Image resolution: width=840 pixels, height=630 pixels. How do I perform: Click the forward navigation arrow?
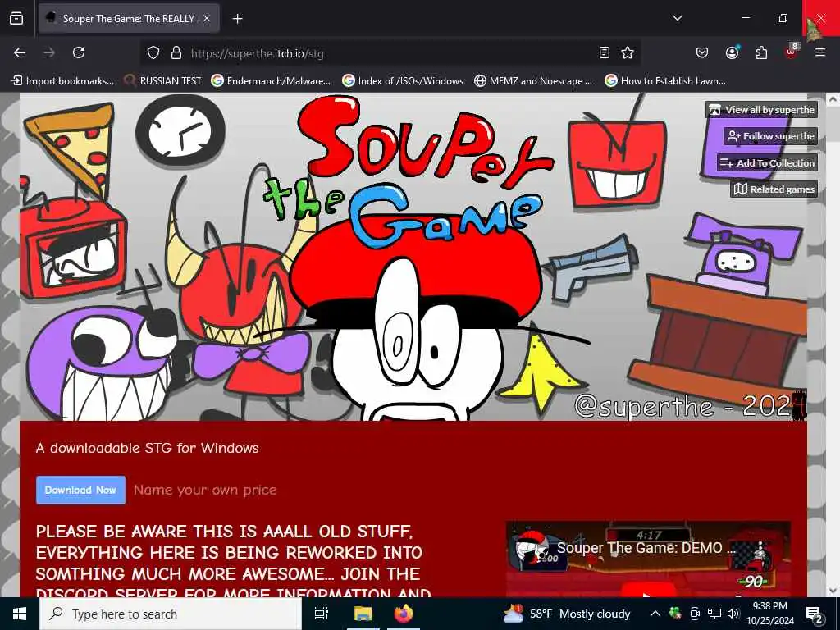coord(49,52)
